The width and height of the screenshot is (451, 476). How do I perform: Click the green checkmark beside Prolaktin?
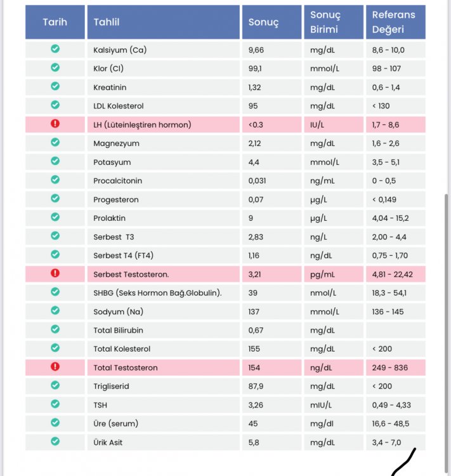(x=55, y=217)
